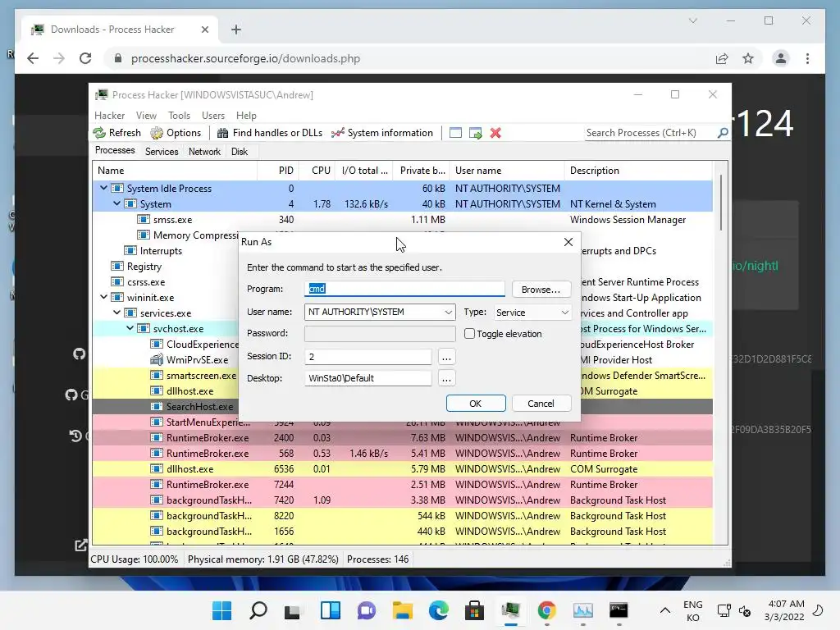The image size is (840, 630).
Task: Open Options in Process Hacker toolbar
Action: (x=176, y=133)
